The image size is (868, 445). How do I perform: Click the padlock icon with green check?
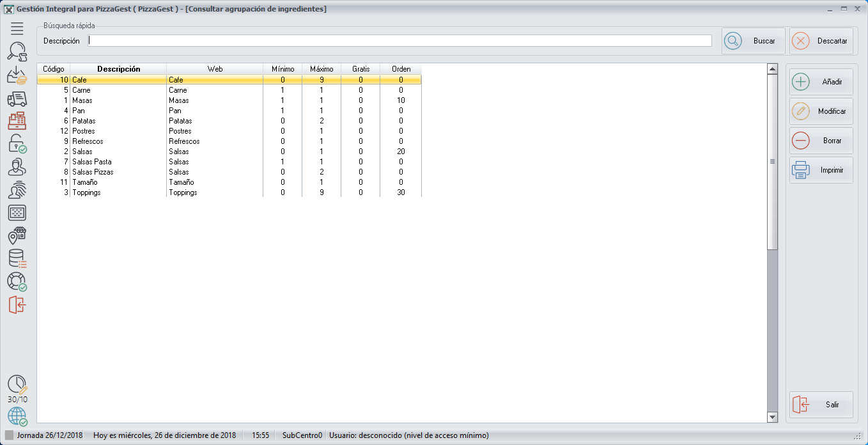(17, 144)
